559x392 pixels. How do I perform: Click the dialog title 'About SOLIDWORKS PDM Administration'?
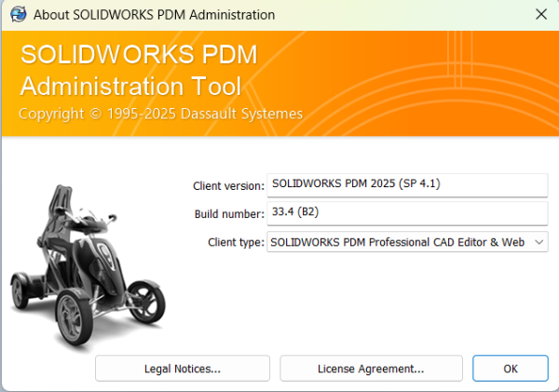154,15
